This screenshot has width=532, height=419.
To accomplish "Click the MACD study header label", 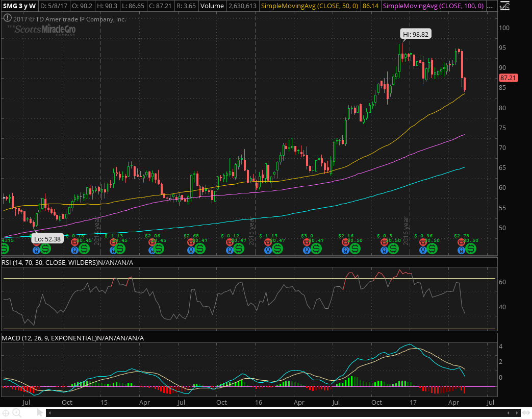I will coord(72,338).
